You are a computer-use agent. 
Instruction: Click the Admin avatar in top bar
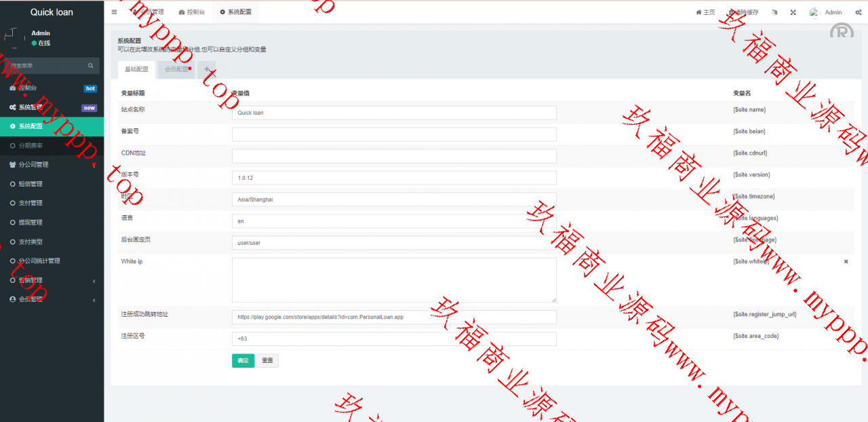tap(814, 12)
